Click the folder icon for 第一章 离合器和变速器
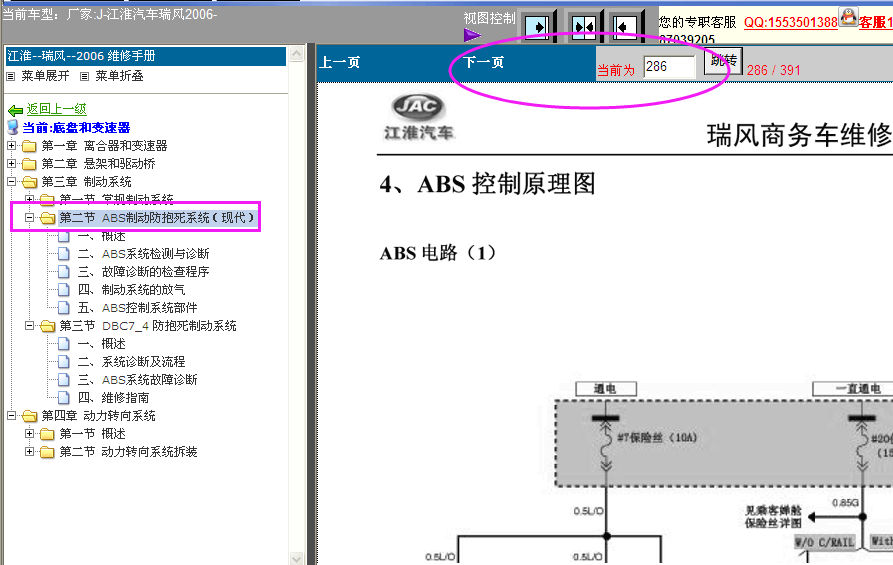Image resolution: width=893 pixels, height=565 pixels. (x=29, y=146)
